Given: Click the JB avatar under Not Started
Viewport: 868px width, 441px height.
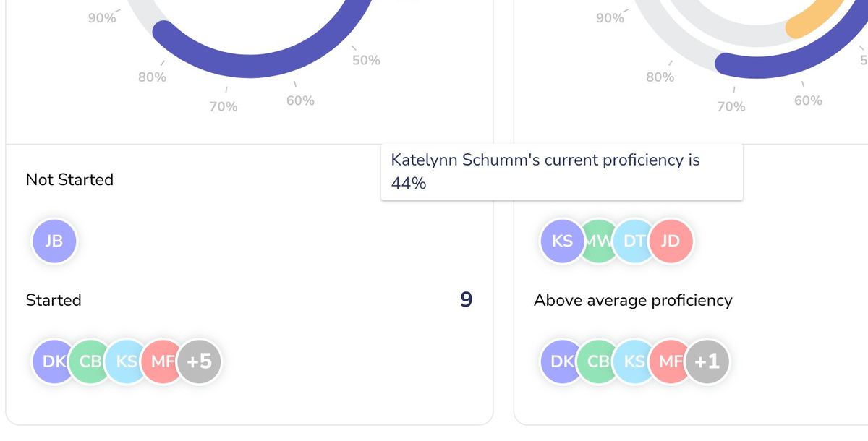Looking at the screenshot, I should point(54,241).
